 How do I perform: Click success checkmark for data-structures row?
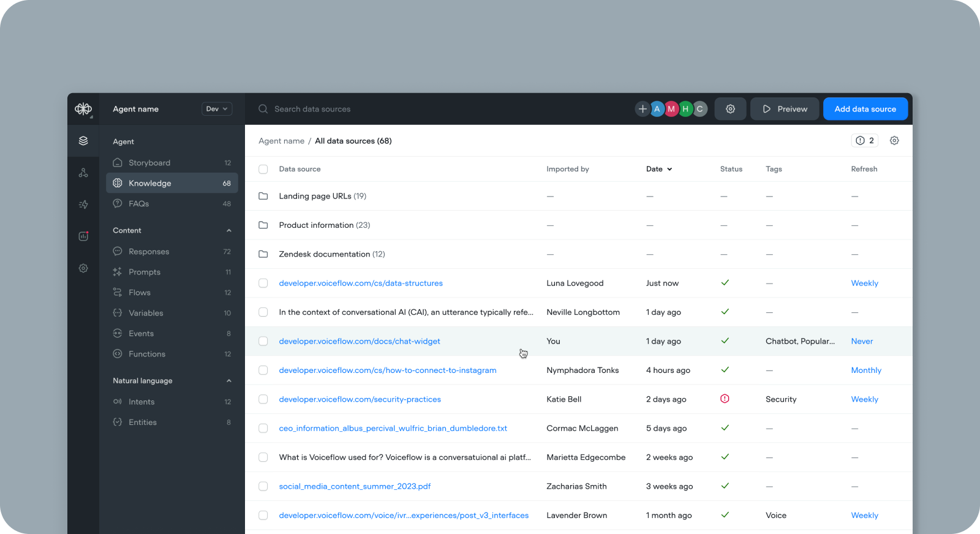725,283
